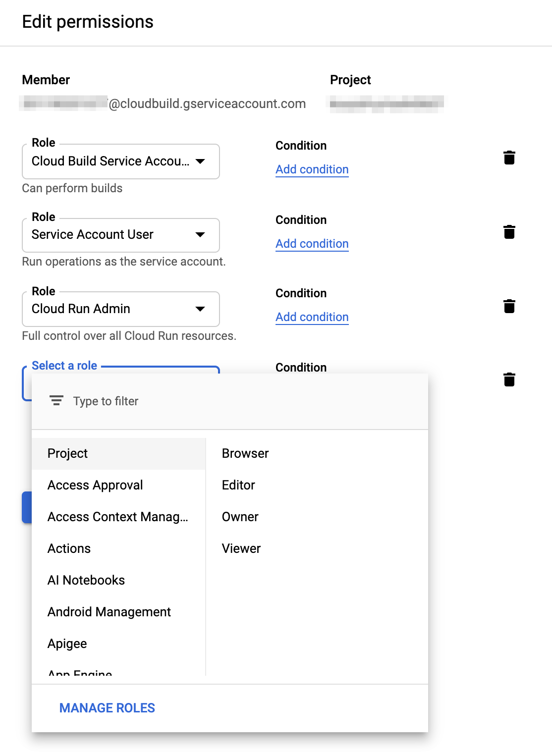Screen dimensions: 552x756
Task: Click the Type to filter field
Action: pos(229,401)
